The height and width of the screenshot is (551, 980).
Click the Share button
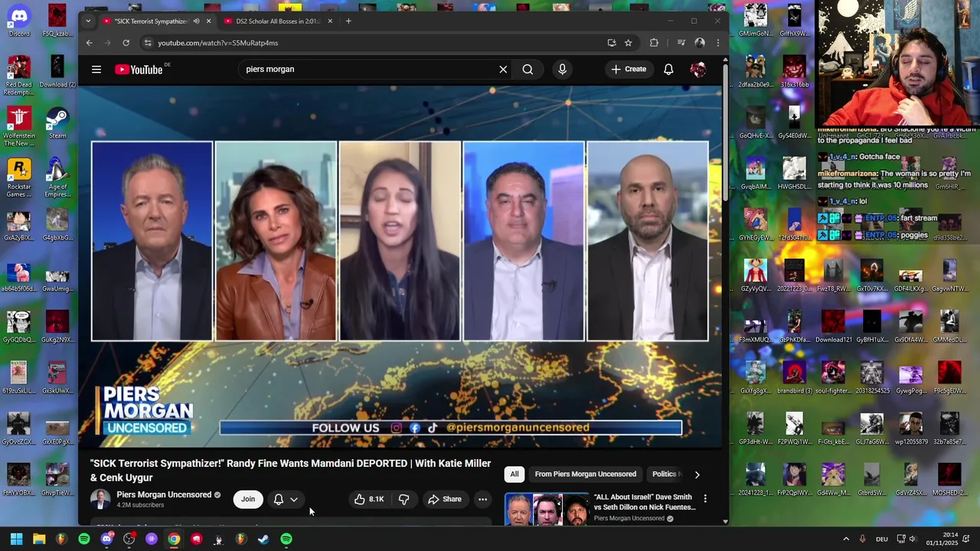445,499
